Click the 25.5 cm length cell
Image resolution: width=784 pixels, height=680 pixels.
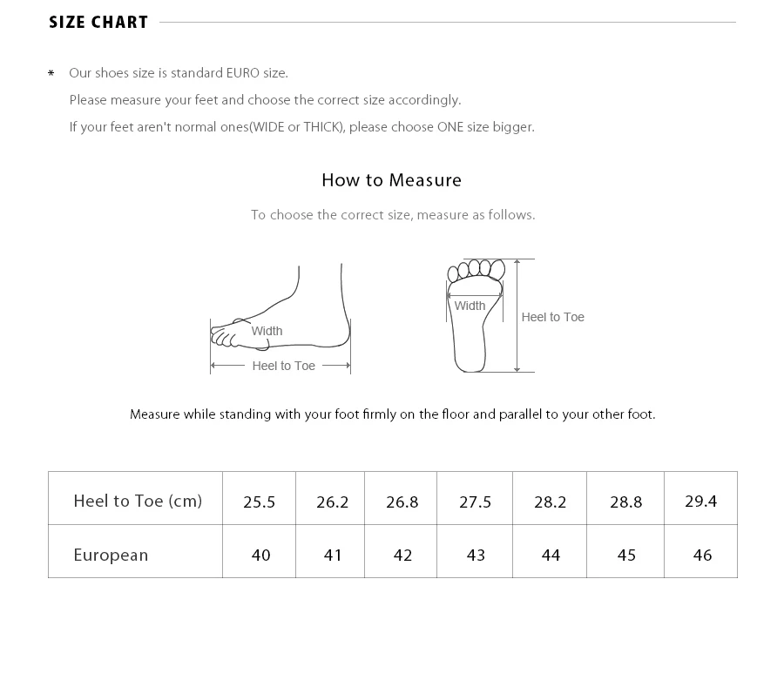click(x=259, y=498)
